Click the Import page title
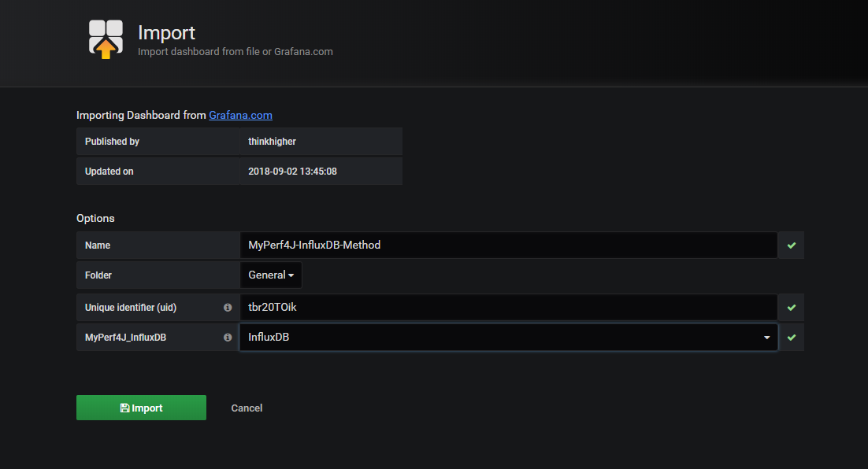This screenshot has width=868, height=469. coord(166,33)
